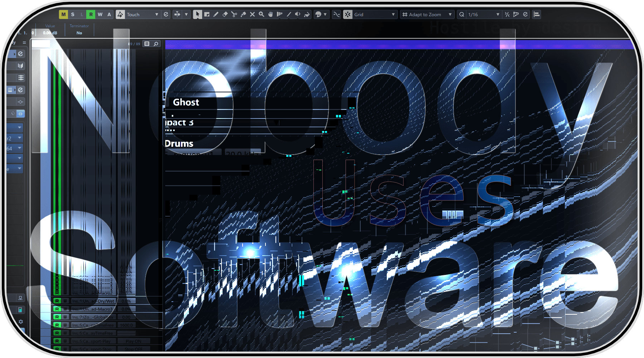Toggle the yellow Mute M button

[63, 14]
